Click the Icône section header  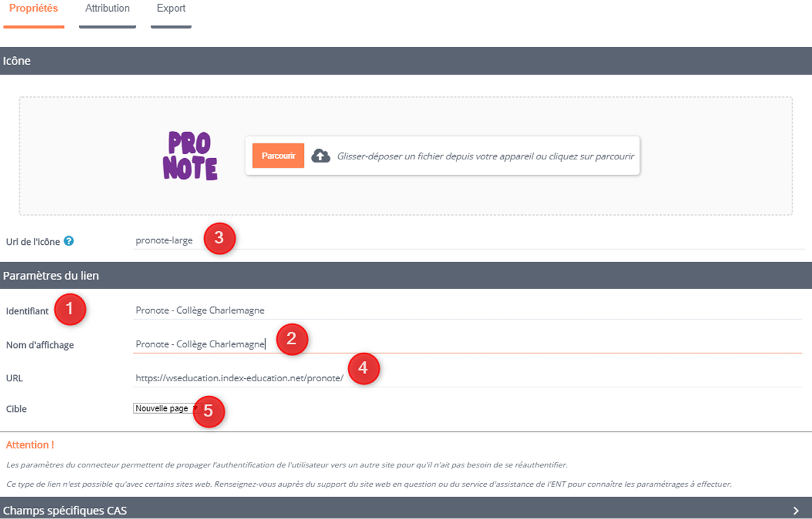click(x=406, y=61)
